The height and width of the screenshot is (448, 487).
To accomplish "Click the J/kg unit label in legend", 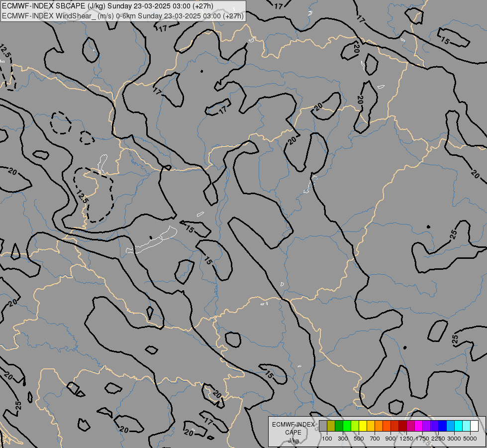I will [293, 441].
